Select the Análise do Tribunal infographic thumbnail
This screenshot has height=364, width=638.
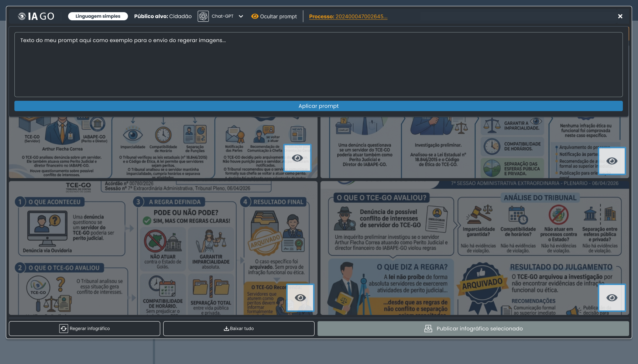pyautogui.click(x=475, y=248)
